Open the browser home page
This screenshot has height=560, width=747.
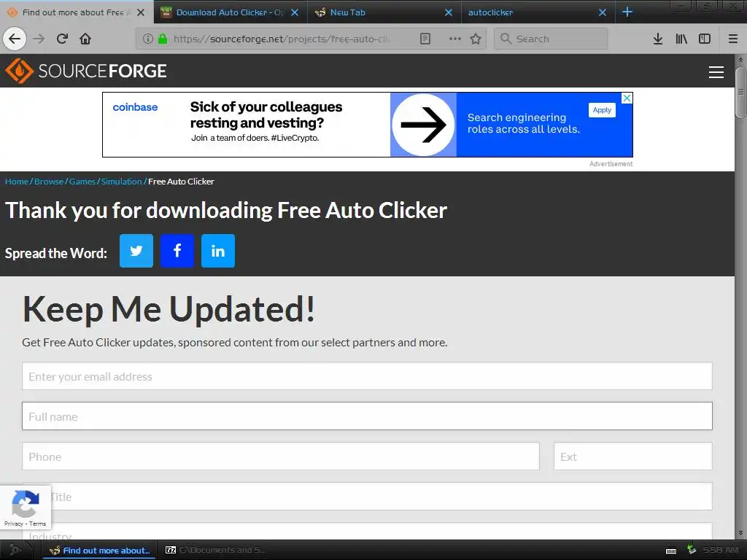(85, 39)
